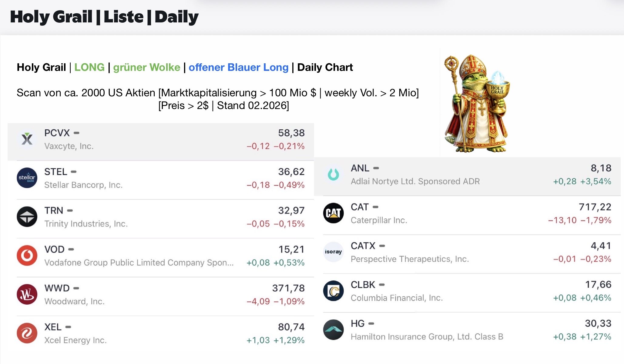The height and width of the screenshot is (364, 624).
Task: Click the Columbia Financial logo icon
Action: pyautogui.click(x=333, y=291)
